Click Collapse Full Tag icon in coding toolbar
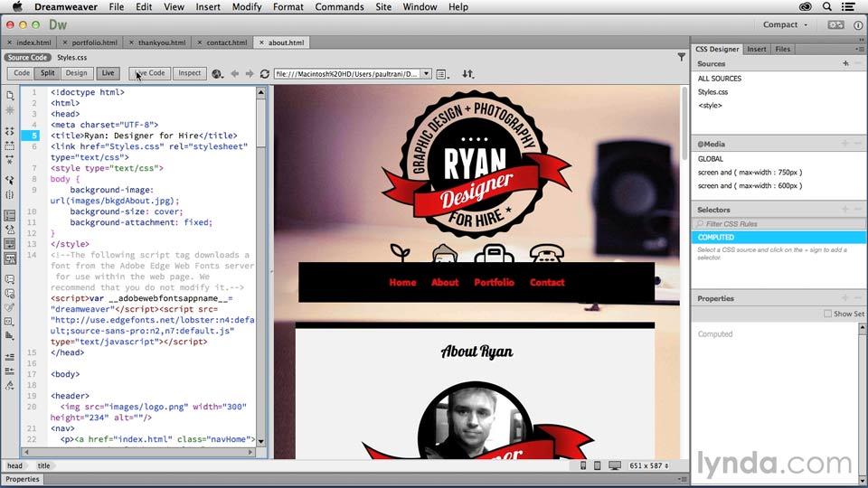 pyautogui.click(x=10, y=131)
